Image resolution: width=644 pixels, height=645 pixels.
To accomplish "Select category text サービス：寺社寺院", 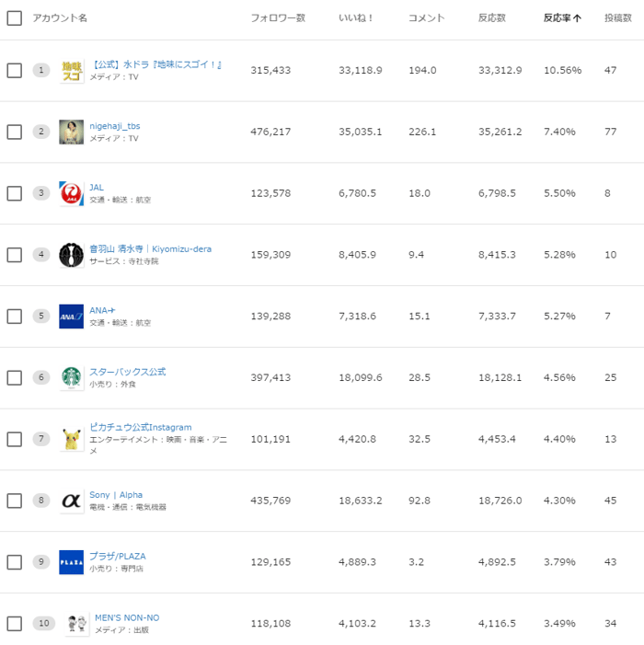I will 124,261.
